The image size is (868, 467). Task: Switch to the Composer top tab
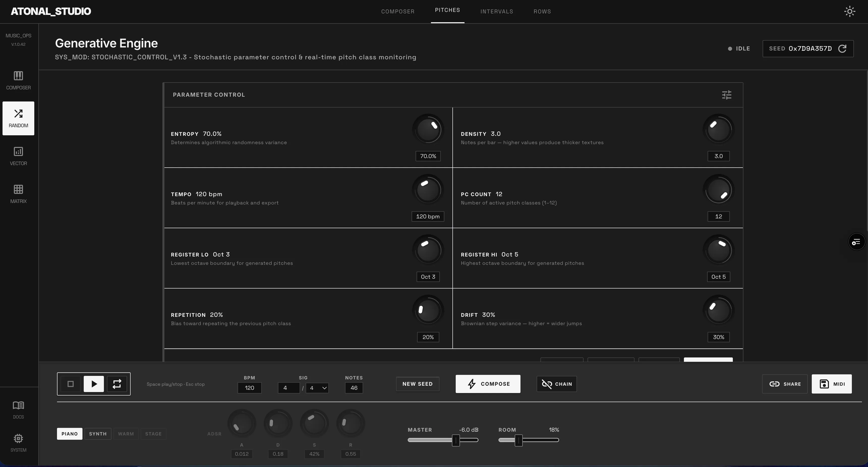click(398, 11)
